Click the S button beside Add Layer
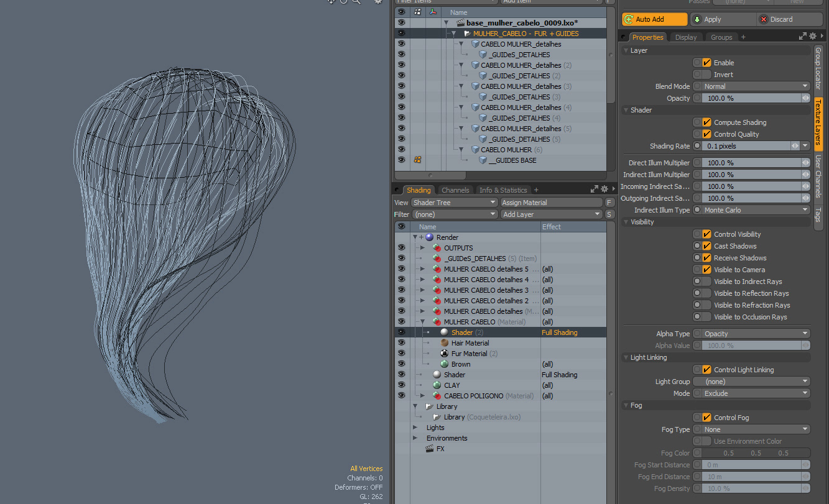The height and width of the screenshot is (504, 829). tap(609, 214)
